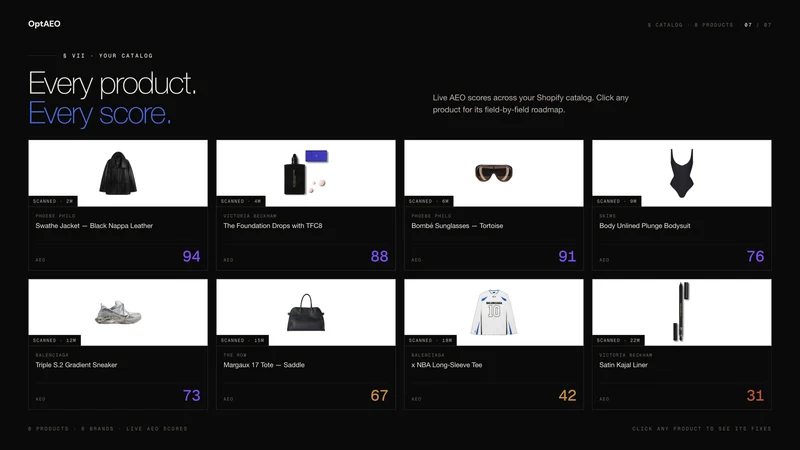Image resolution: width=800 pixels, height=450 pixels.
Task: Click the AEO score 42
Action: (567, 395)
